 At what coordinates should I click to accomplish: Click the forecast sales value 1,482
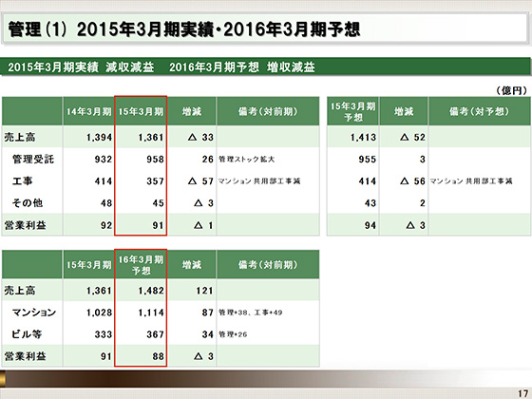point(151,291)
